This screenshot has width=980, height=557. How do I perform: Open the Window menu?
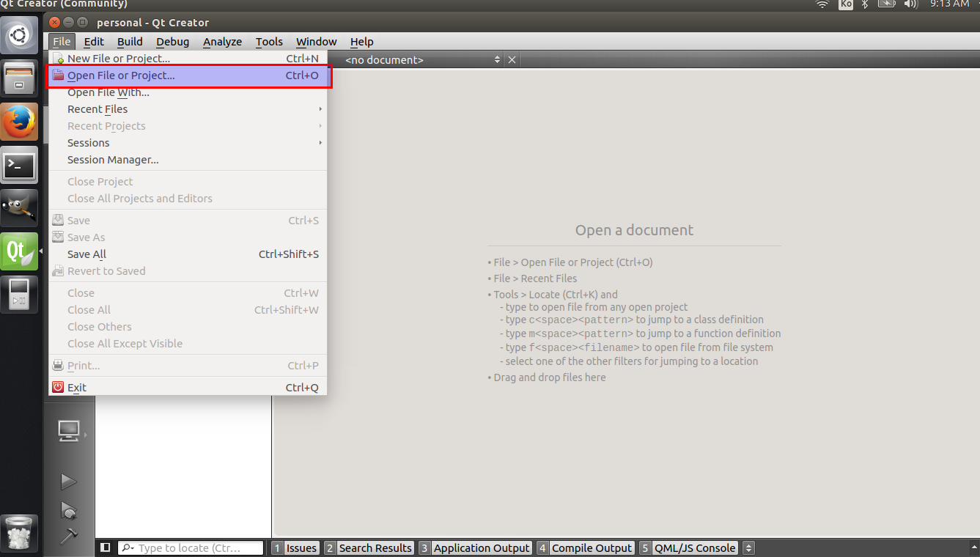coord(316,42)
